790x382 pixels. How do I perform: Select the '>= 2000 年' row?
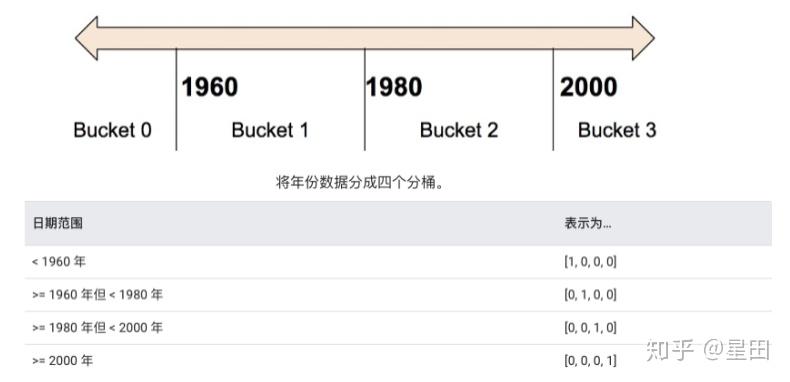click(x=398, y=361)
